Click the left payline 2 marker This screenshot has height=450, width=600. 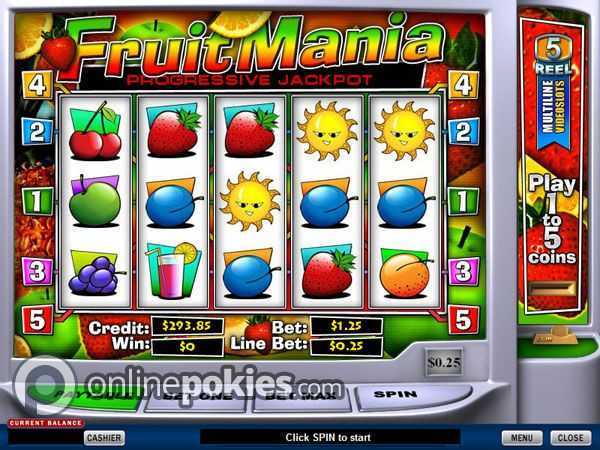click(37, 132)
